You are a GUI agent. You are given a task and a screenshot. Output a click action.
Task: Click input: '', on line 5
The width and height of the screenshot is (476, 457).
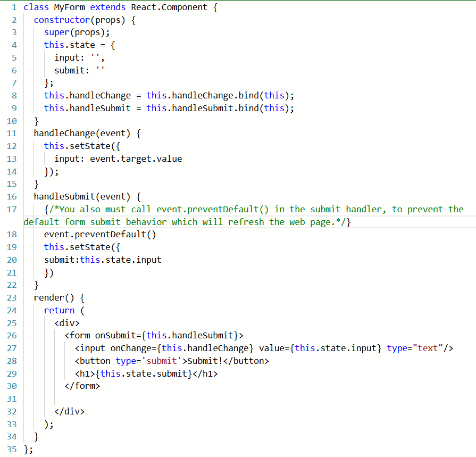[x=80, y=57]
